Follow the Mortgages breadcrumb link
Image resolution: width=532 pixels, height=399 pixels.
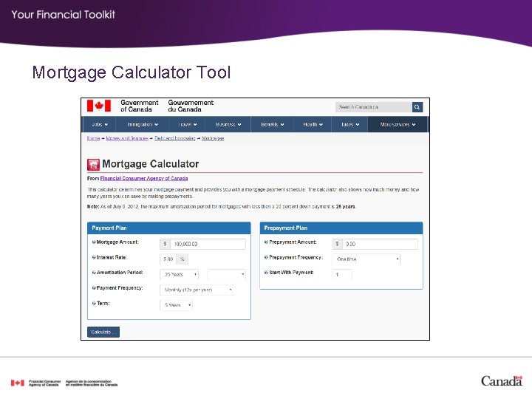coord(213,138)
